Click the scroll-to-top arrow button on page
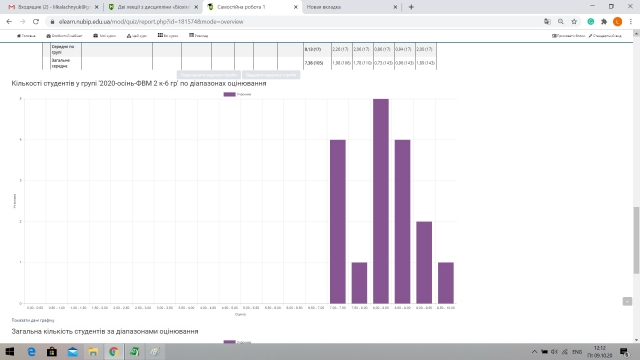Image resolution: width=640 pixels, height=360 pixels. [x=627, y=301]
